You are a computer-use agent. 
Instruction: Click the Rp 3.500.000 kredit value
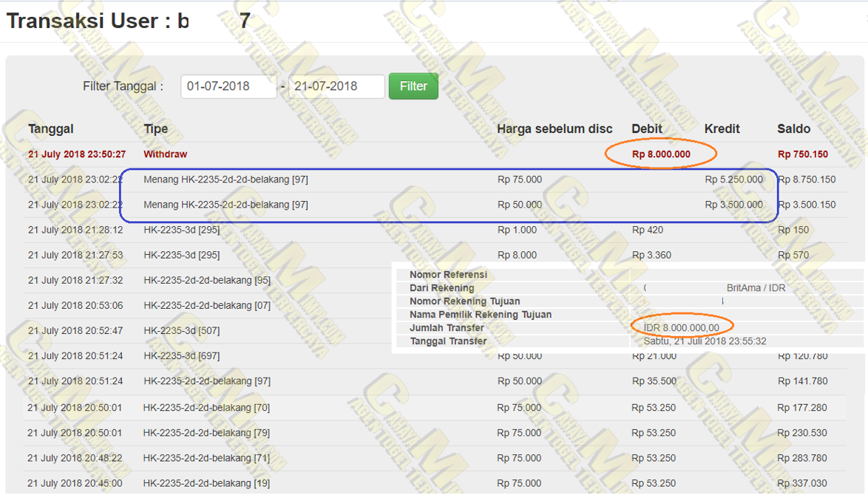(733, 205)
